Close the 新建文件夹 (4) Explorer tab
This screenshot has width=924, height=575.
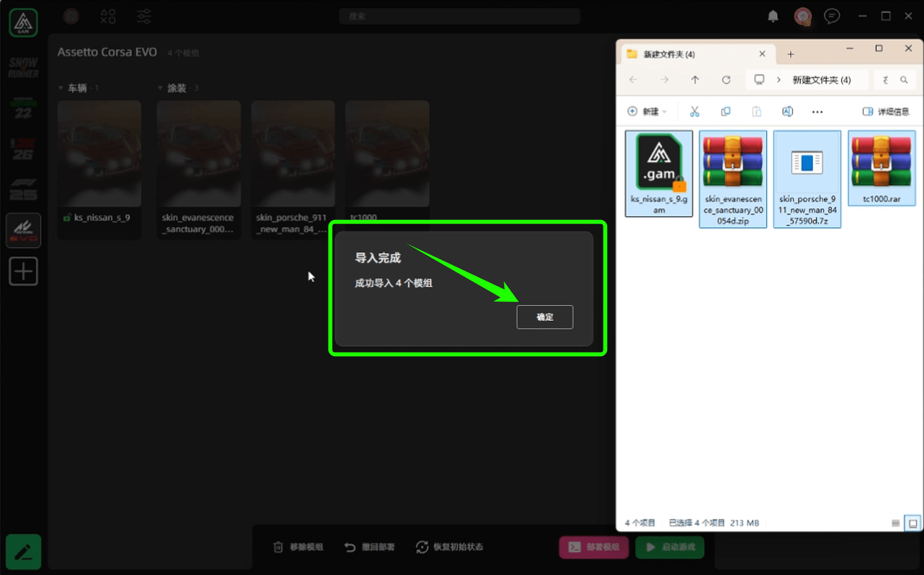762,54
